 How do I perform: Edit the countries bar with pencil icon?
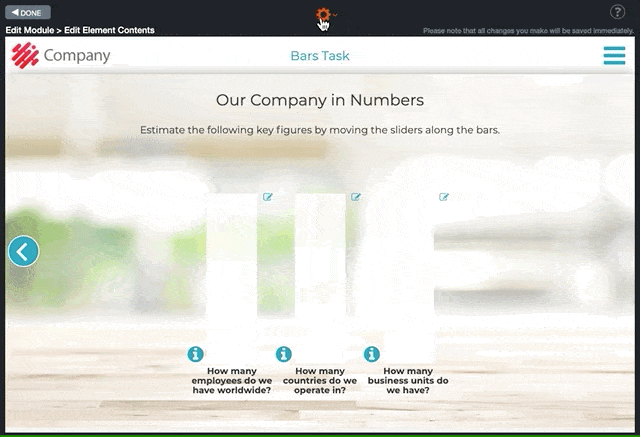pos(356,197)
